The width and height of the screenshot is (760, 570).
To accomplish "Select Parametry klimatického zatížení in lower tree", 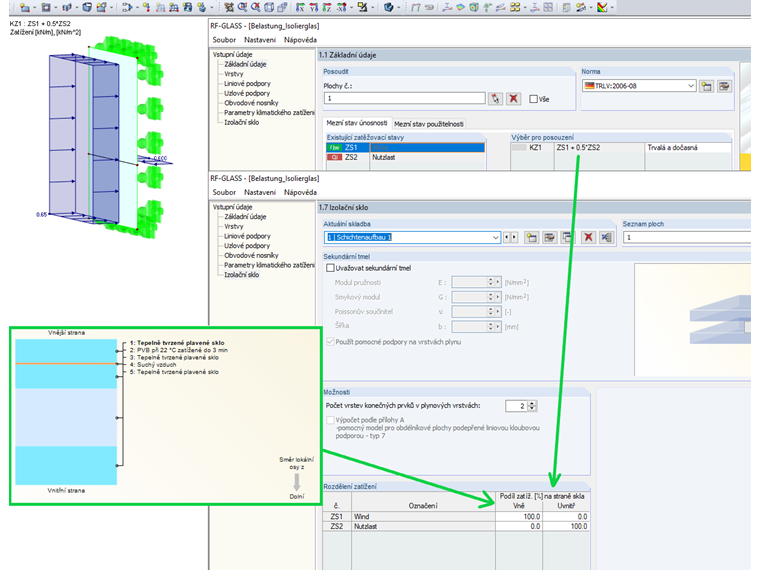I will (269, 265).
